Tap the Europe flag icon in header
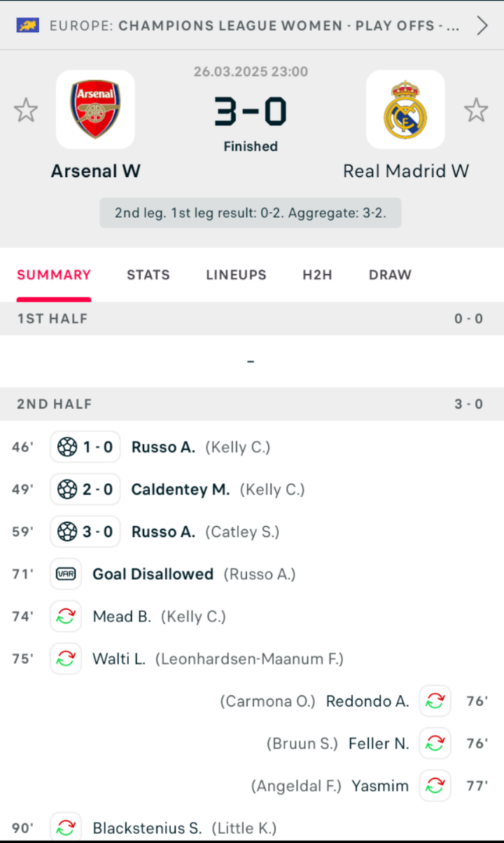The width and height of the screenshot is (504, 843). point(28,26)
